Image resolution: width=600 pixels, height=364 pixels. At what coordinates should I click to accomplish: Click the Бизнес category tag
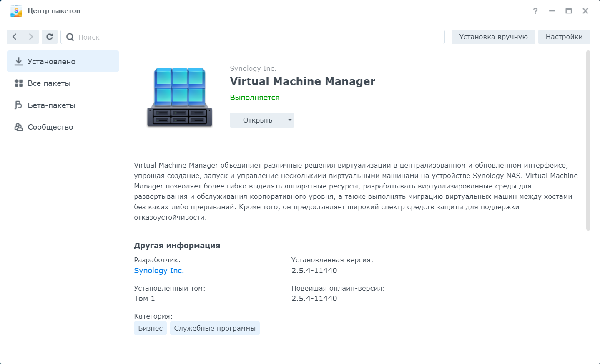click(151, 328)
